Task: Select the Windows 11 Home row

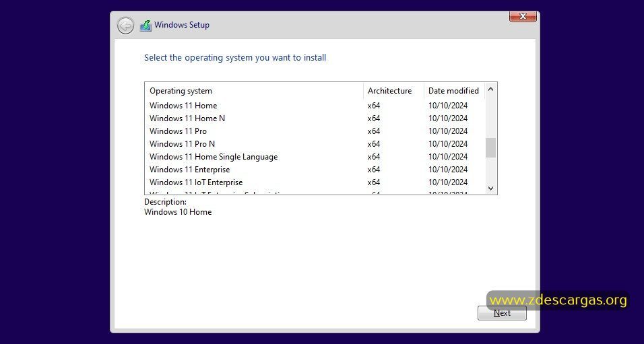Action: (315, 106)
